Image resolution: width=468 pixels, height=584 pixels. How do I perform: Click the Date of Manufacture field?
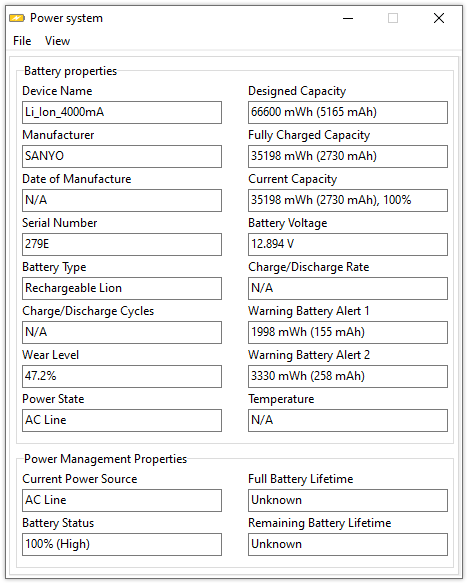click(122, 200)
